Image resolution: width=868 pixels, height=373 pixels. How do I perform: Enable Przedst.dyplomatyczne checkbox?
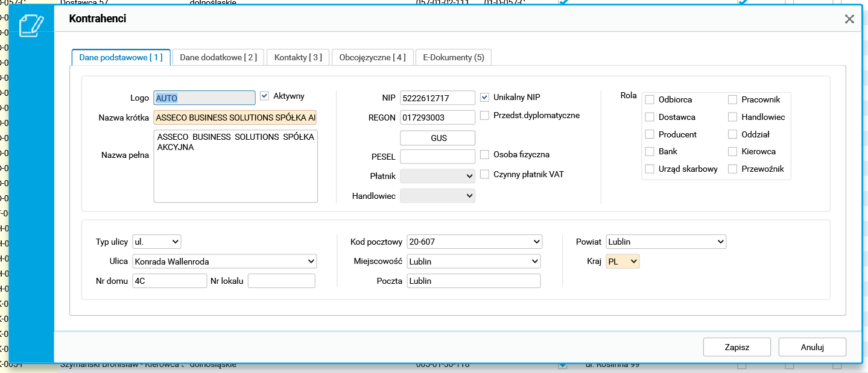[484, 115]
